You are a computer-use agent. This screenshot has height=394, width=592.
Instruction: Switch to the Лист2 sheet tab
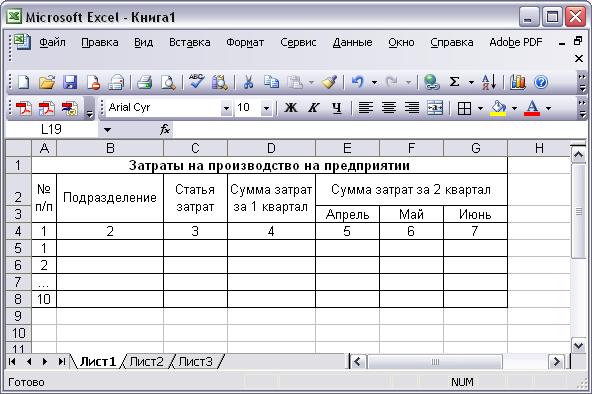click(x=146, y=362)
